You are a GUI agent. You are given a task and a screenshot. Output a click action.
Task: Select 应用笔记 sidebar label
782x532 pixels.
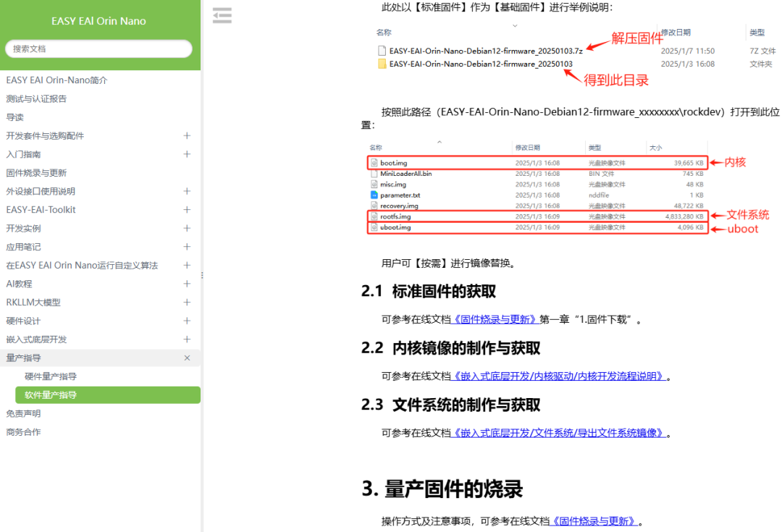coord(23,247)
